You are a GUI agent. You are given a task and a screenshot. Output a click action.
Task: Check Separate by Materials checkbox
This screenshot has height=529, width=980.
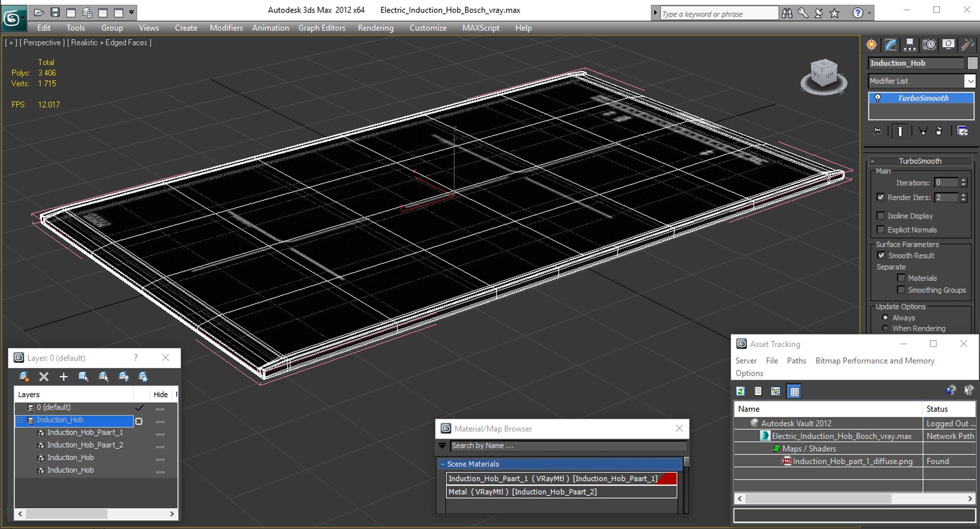click(x=901, y=278)
